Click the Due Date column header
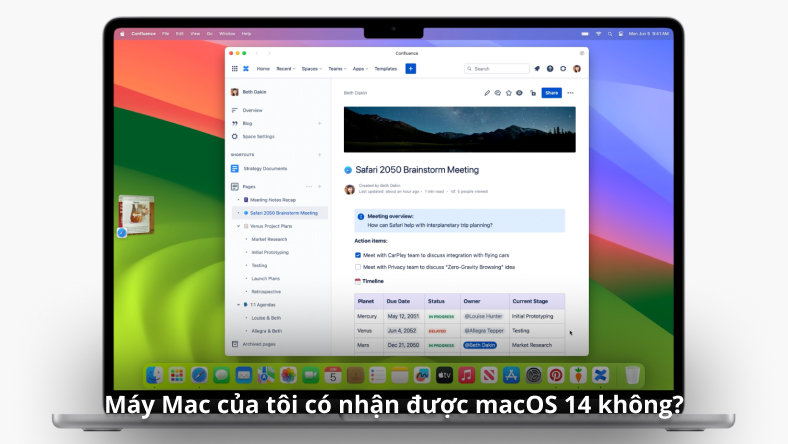This screenshot has height=444, width=788. coord(398,301)
